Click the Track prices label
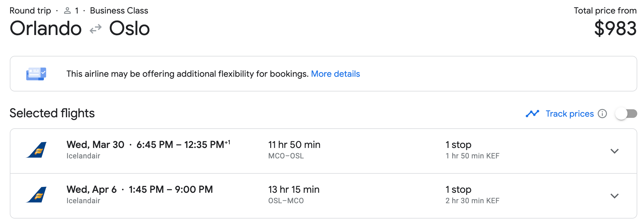The width and height of the screenshot is (644, 221). coord(570,114)
